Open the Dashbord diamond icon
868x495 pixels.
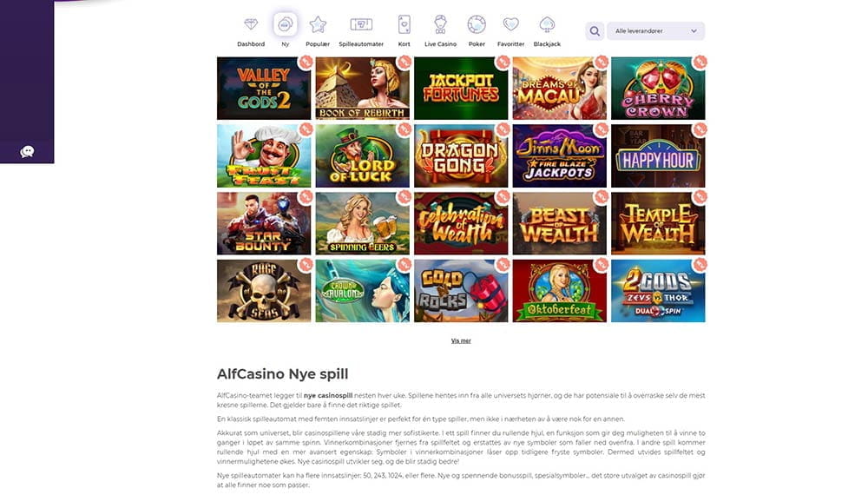(251, 24)
